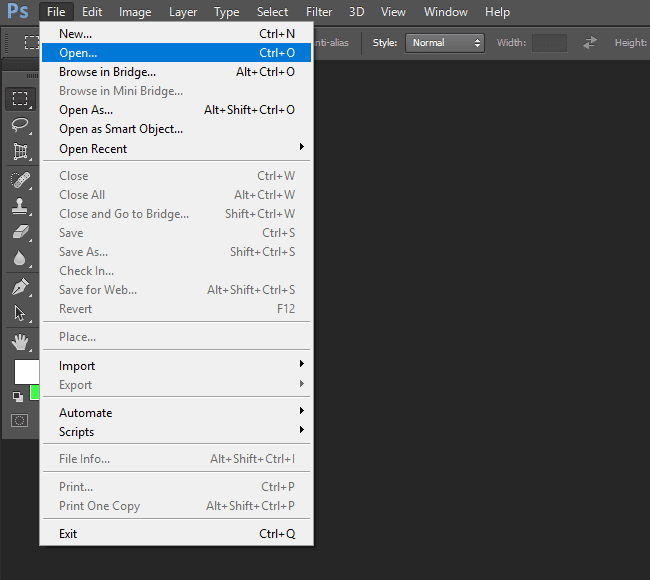Open the Select menu
The width and height of the screenshot is (650, 580).
pos(272,12)
